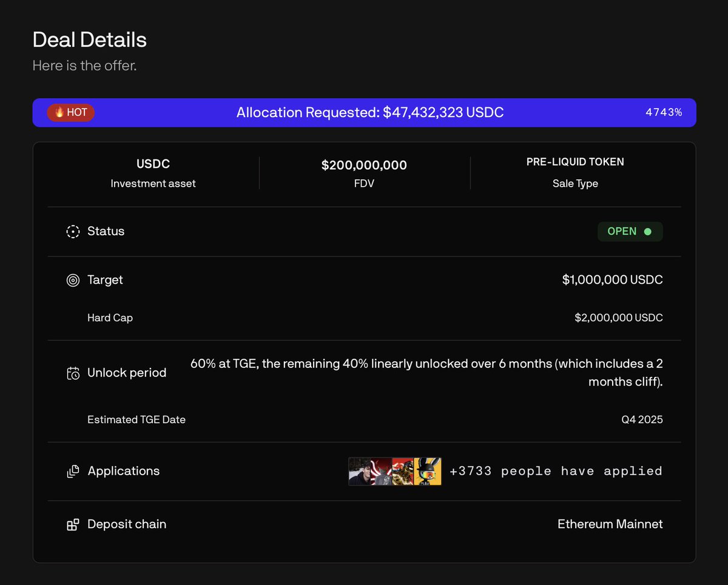Open the Ethereum Mainnet deposit chain entry

610,524
